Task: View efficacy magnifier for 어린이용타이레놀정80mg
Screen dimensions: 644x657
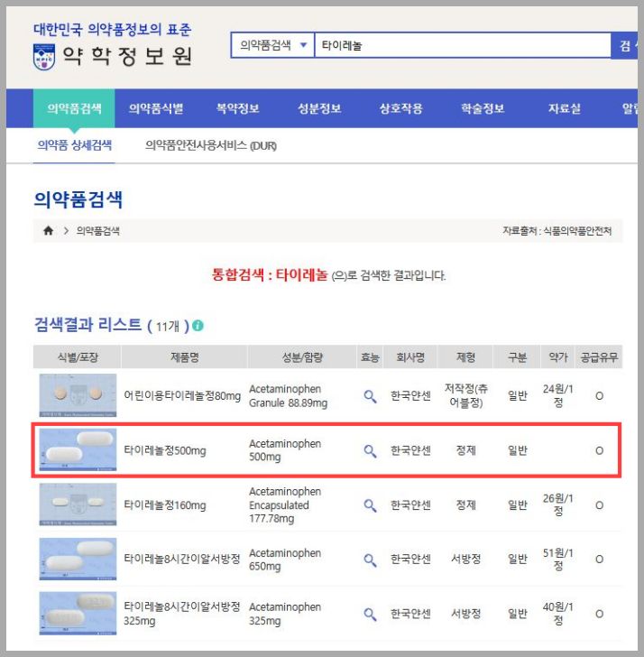Action: tap(370, 396)
